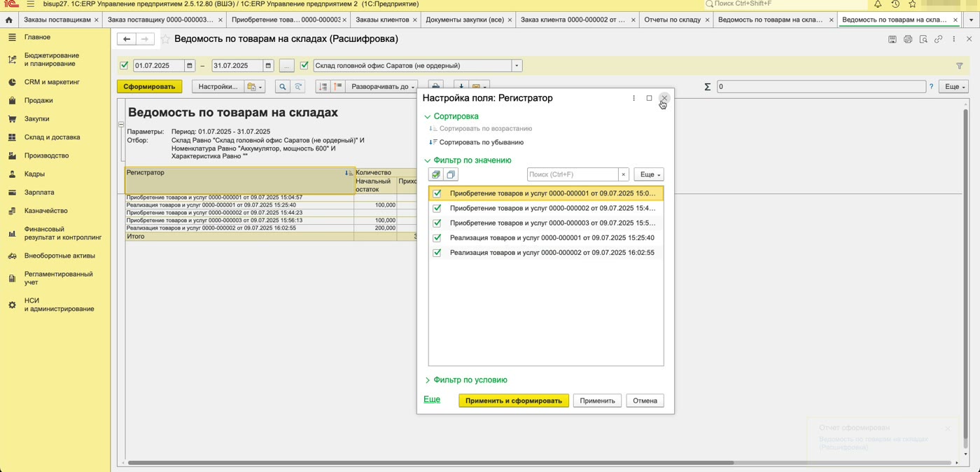Click the Отмена button in dialog

click(x=645, y=401)
